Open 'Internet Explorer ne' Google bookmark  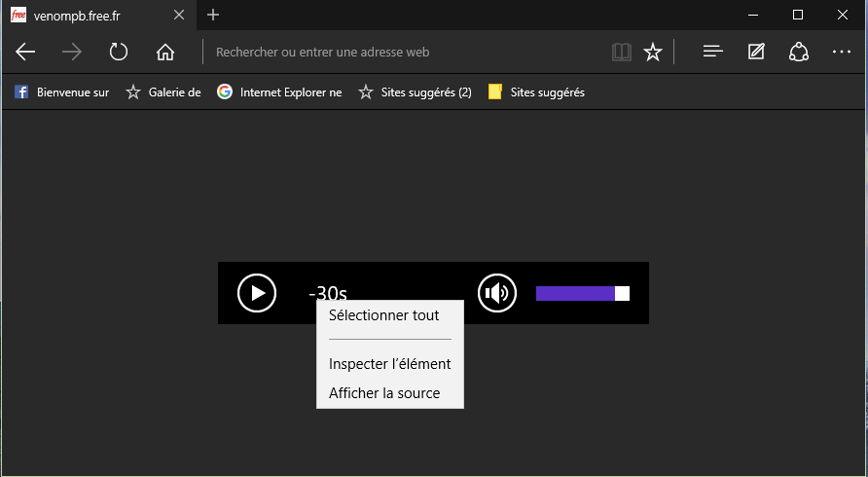pyautogui.click(x=279, y=92)
